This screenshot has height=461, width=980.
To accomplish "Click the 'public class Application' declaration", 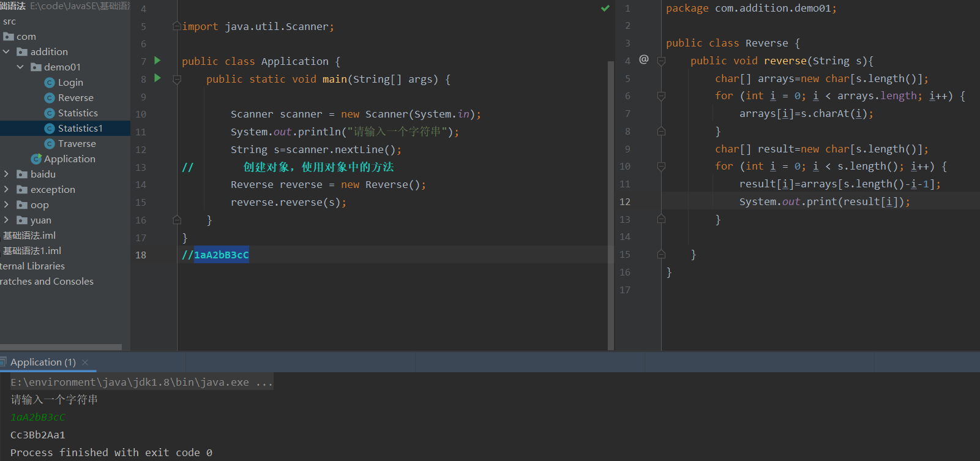I will click(261, 62).
